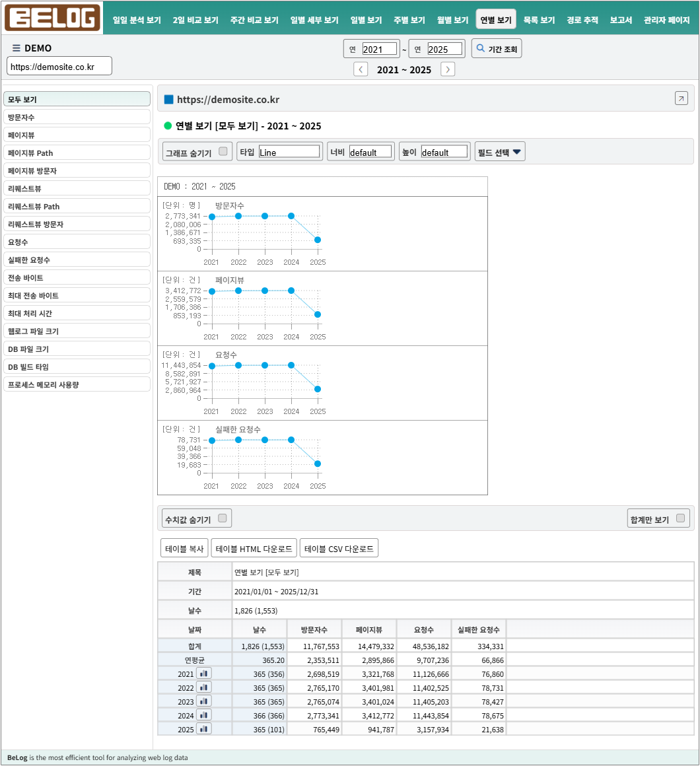Click the blue square site icon
This screenshot has height=766, width=700.
[x=168, y=99]
